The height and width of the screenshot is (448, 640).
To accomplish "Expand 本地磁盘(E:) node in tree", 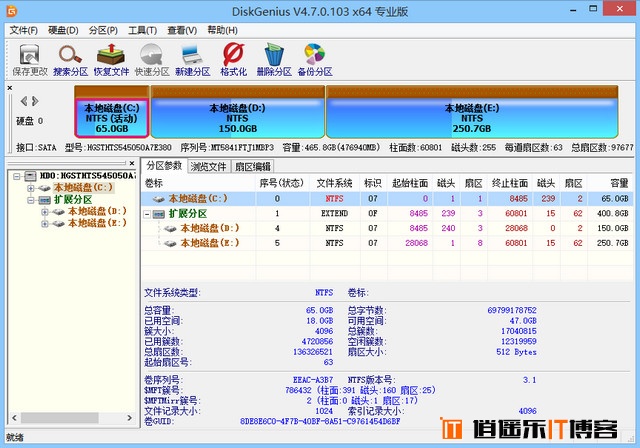I will [x=44, y=224].
